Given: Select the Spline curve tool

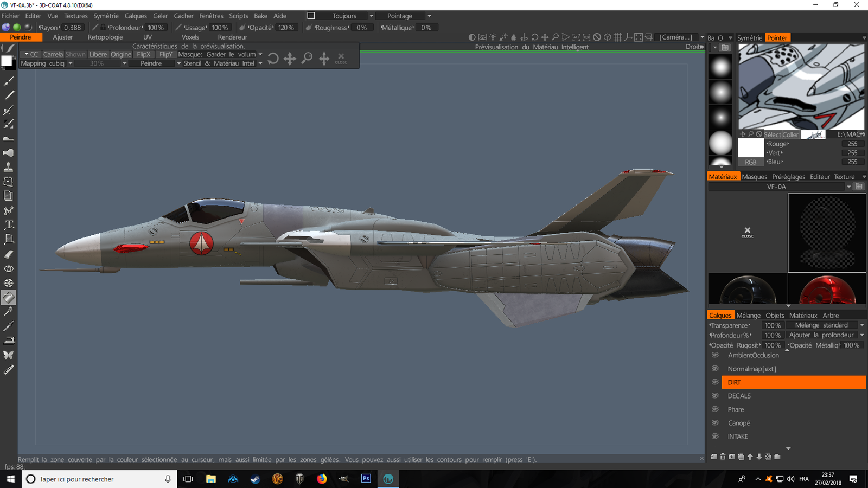Looking at the screenshot, I should tap(9, 210).
